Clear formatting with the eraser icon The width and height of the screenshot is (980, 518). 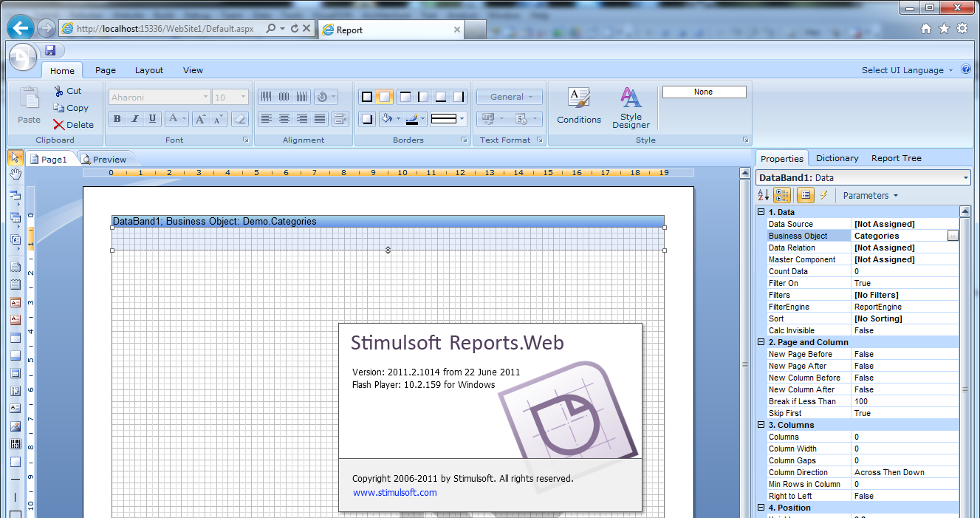tap(239, 119)
